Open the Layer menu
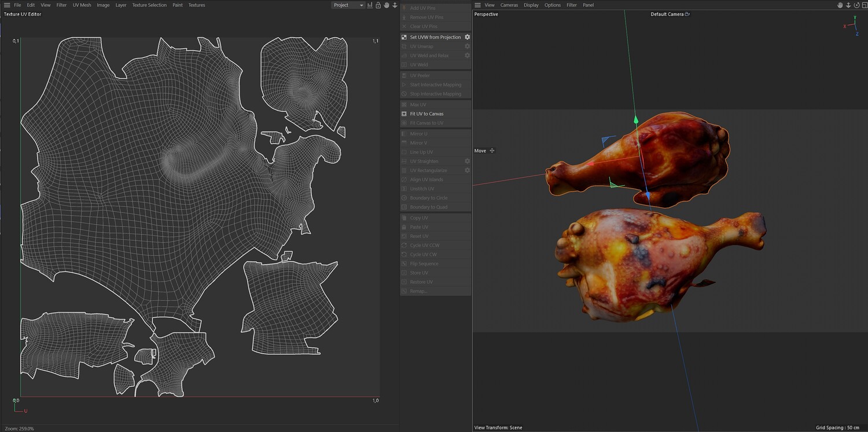 (x=121, y=5)
